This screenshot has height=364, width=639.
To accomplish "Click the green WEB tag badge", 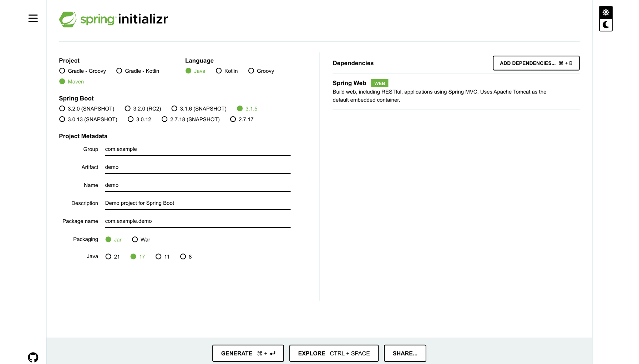I will pos(380,83).
